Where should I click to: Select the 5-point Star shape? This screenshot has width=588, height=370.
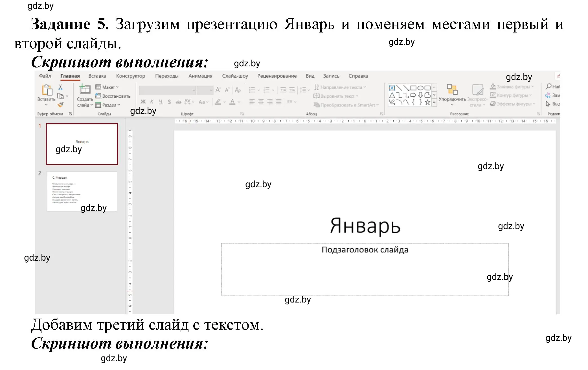(427, 102)
